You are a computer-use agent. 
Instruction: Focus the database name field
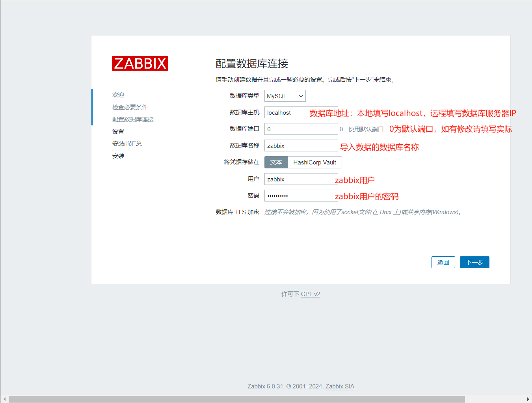tap(301, 146)
